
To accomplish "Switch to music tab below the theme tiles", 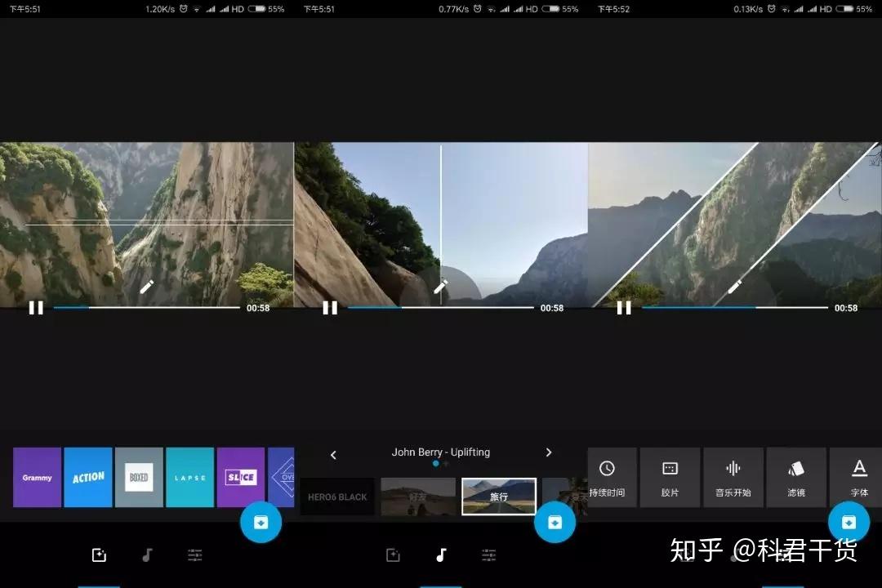I will [x=147, y=555].
